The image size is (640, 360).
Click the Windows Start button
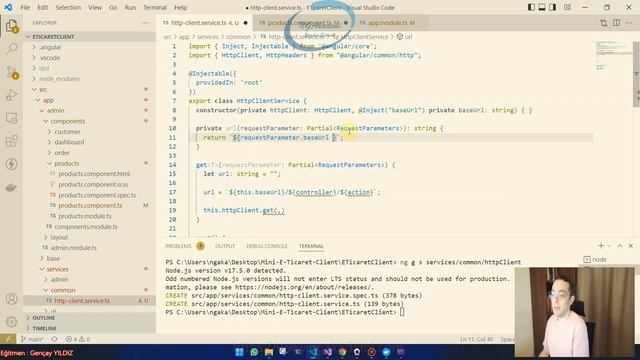pyautogui.click(x=239, y=352)
